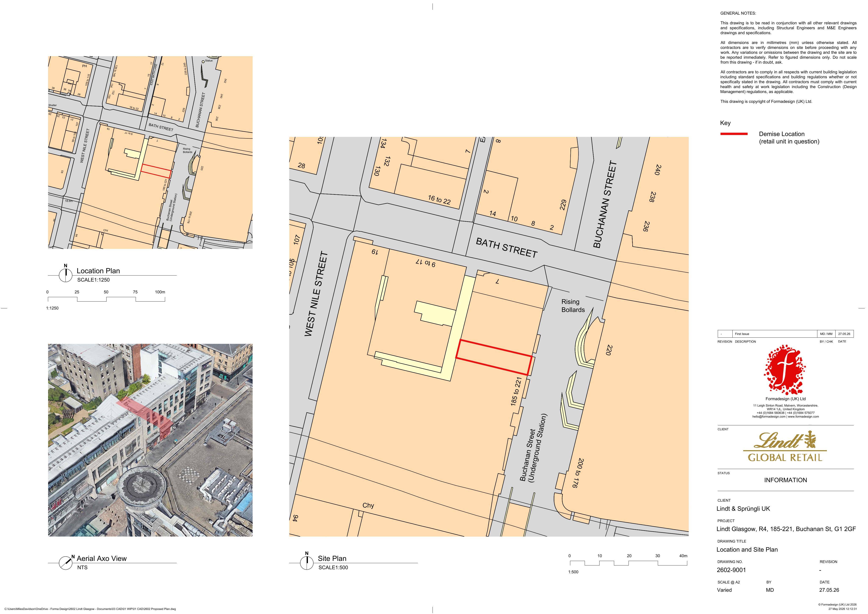This screenshot has height=614, width=868.
Task: Click the red demise outline in Location Plan
Action: (157, 171)
